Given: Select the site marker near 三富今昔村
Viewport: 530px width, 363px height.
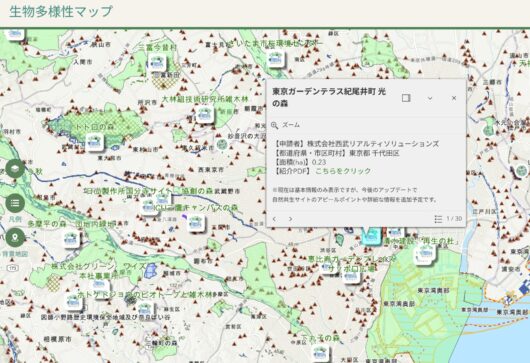Looking at the screenshot, I should tap(157, 62).
